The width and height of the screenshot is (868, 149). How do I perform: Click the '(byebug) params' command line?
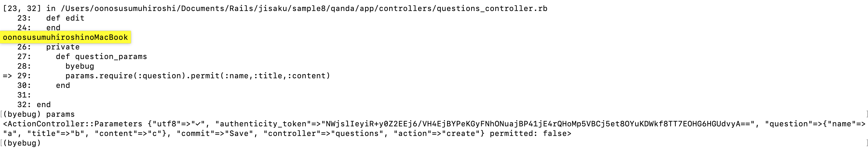coord(39,114)
